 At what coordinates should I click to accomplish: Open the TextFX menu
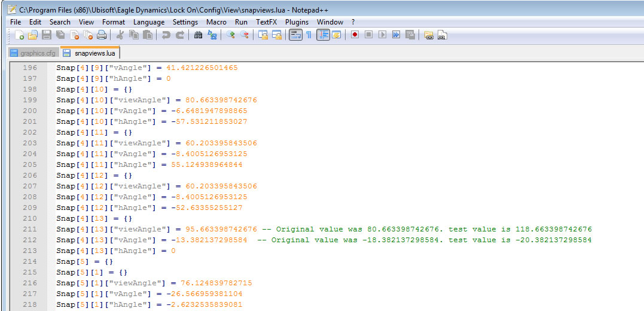click(x=267, y=22)
